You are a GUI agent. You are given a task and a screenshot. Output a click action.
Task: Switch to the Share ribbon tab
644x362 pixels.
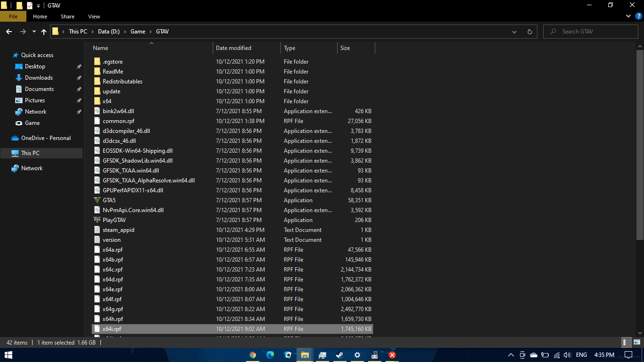(x=67, y=16)
